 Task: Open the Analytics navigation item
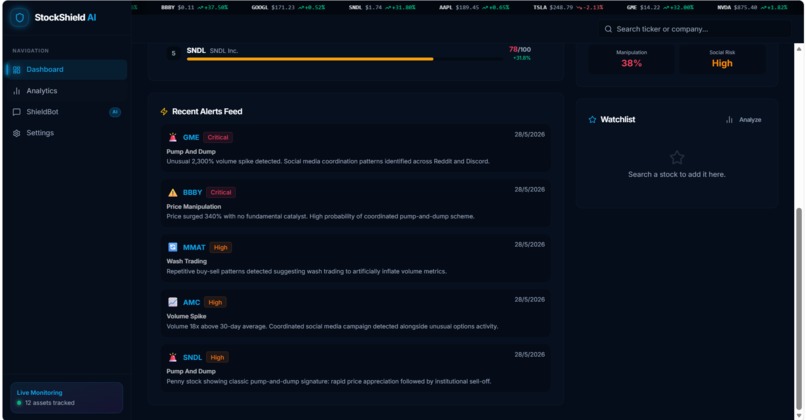[66, 91]
